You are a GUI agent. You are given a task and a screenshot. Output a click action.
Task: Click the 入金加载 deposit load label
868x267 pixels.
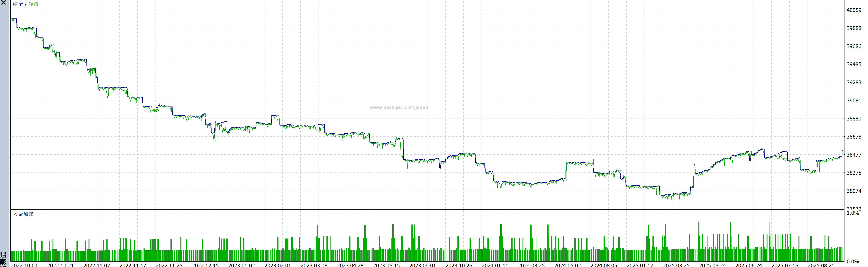[23, 214]
